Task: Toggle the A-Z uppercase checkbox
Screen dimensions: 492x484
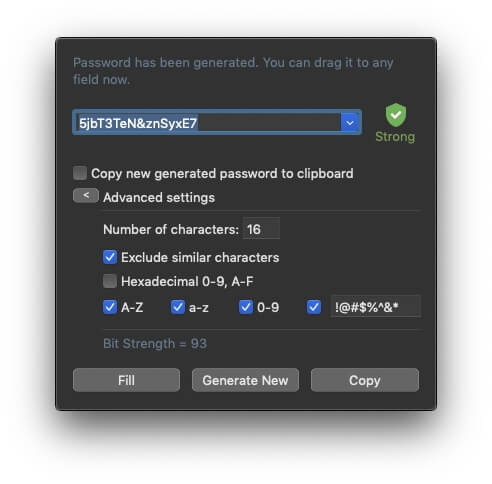Action: [110, 307]
